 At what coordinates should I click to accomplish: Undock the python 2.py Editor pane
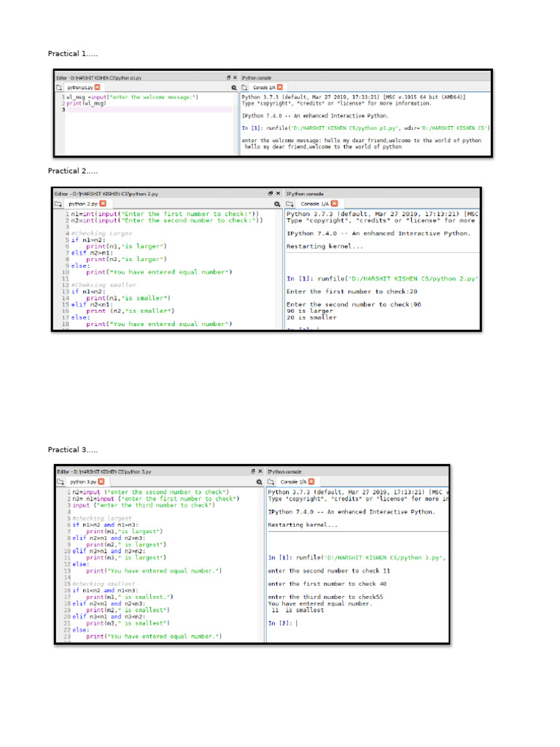pyautogui.click(x=271, y=193)
